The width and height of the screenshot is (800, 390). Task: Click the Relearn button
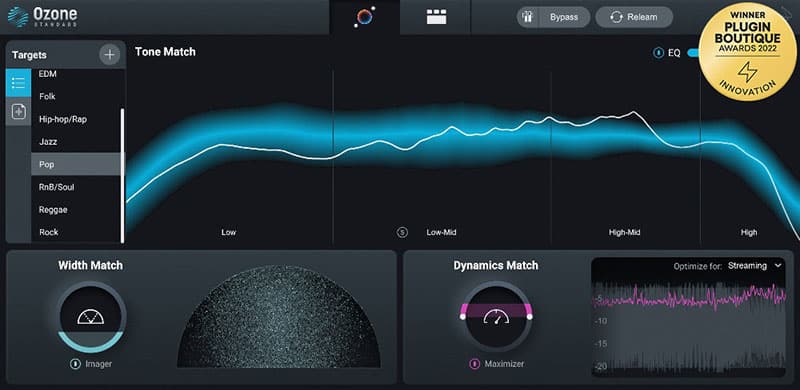(634, 17)
